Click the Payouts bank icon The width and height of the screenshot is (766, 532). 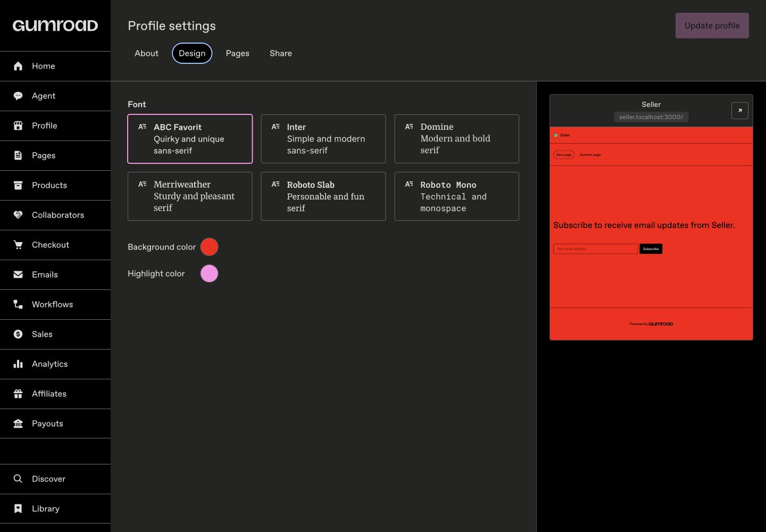[x=18, y=423]
